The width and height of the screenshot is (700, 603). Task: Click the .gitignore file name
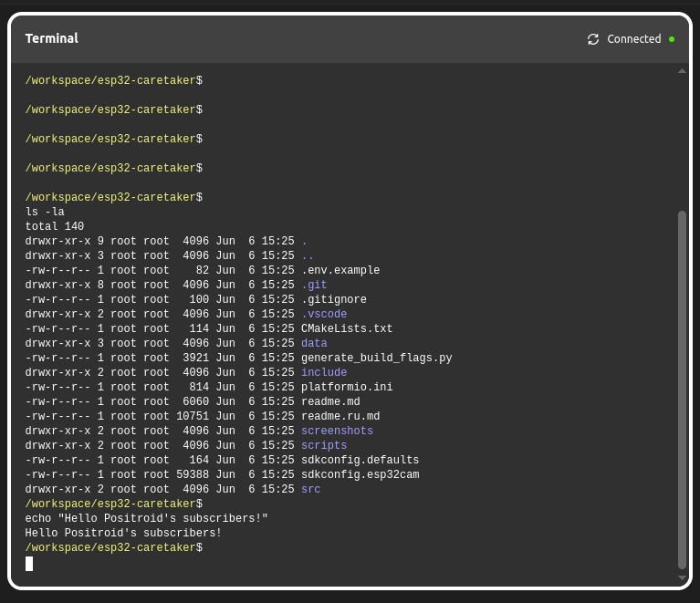(334, 299)
